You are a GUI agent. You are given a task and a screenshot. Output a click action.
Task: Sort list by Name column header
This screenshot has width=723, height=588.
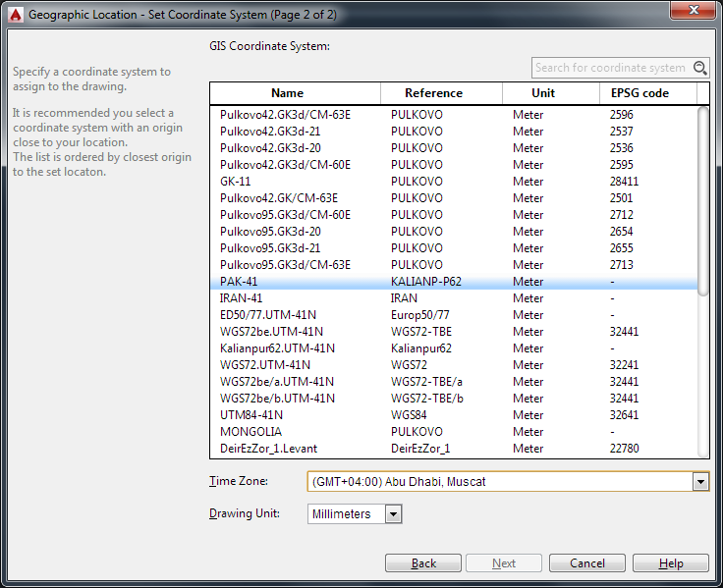pos(296,93)
